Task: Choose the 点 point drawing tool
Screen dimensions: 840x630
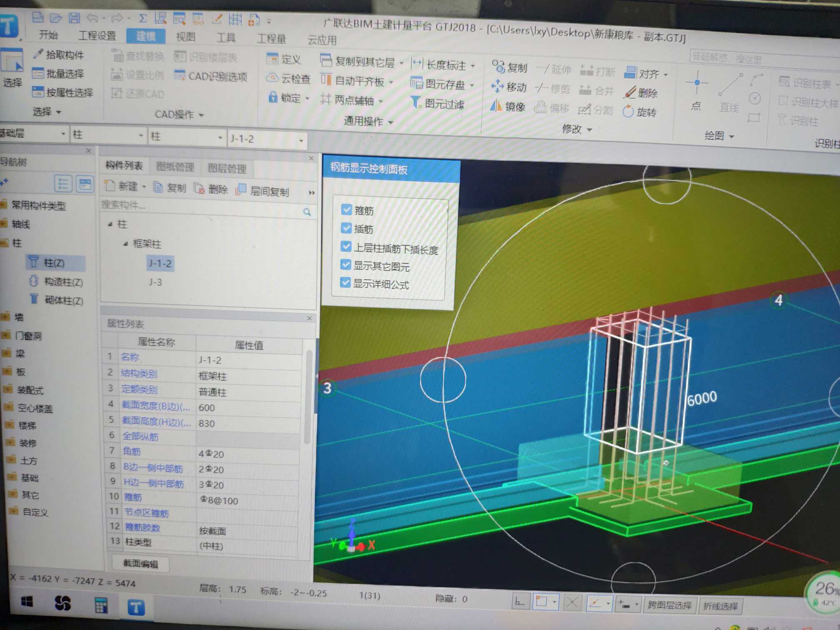Action: [x=697, y=91]
